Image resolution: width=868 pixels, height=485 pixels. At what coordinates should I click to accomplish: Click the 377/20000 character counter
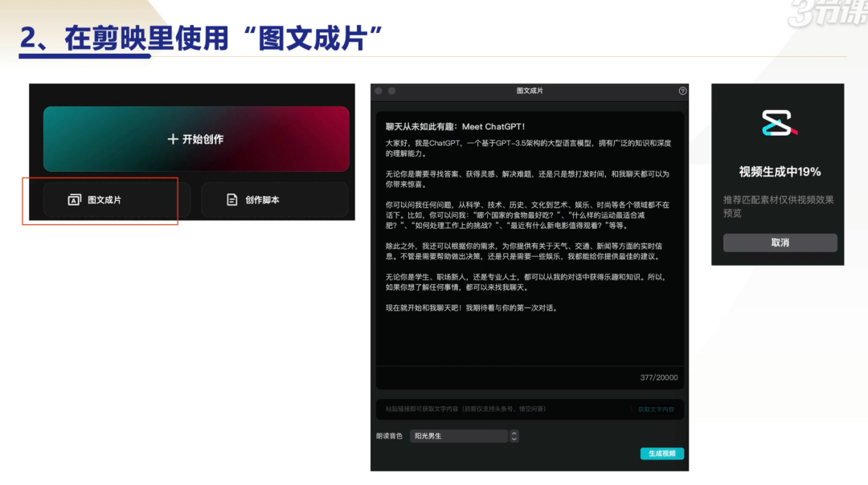[x=659, y=377]
